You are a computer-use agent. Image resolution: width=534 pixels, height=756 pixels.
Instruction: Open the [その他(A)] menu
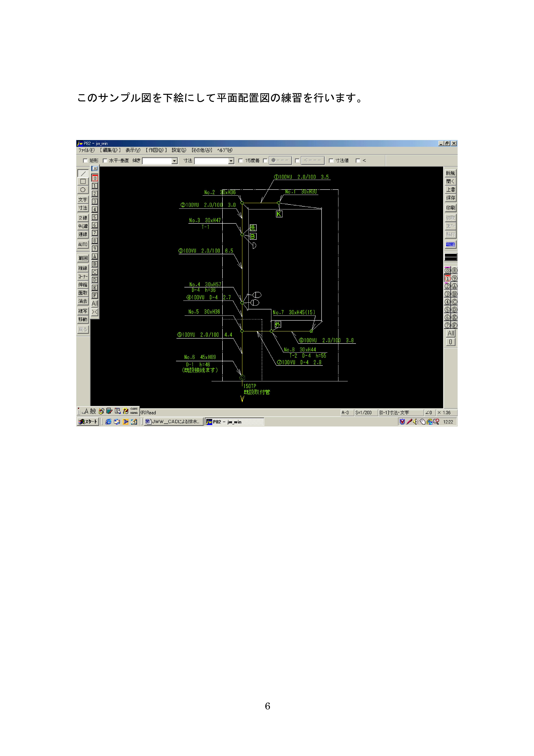[x=202, y=150]
